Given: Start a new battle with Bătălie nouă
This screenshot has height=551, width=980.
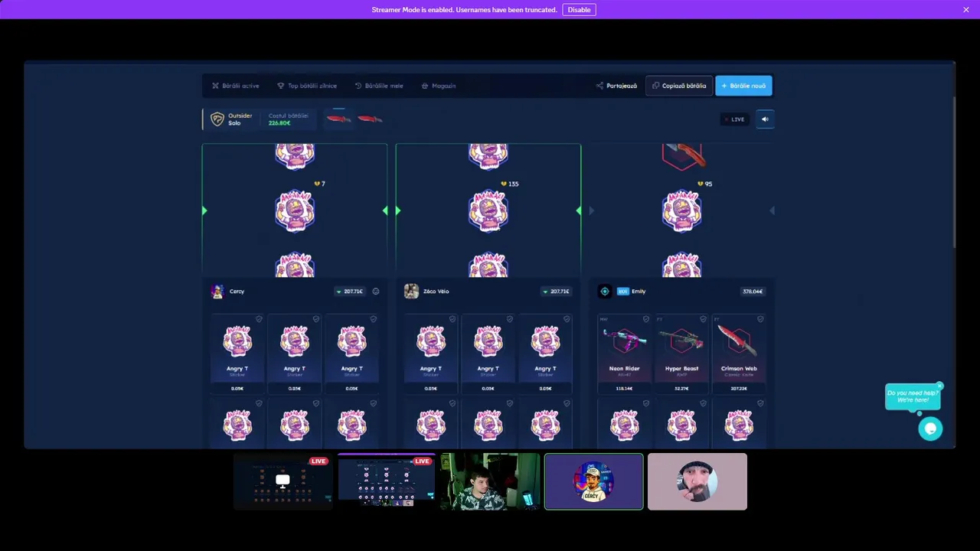Looking at the screenshot, I should [743, 86].
